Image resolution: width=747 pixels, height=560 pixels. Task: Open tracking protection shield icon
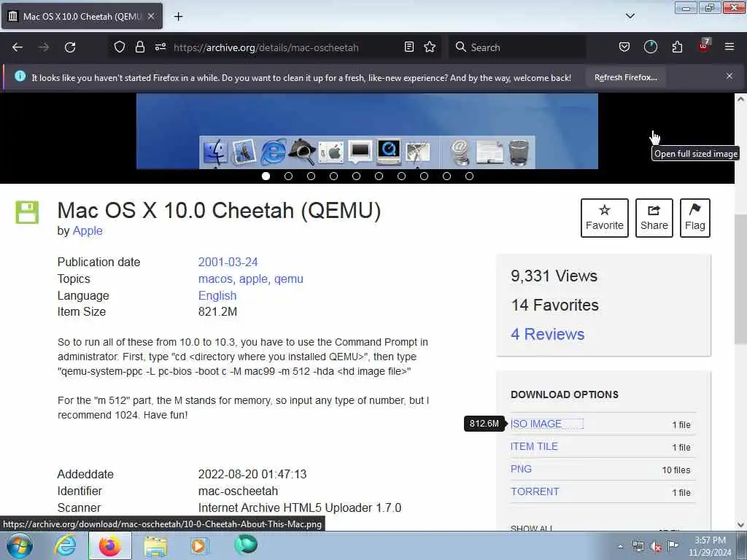[120, 47]
